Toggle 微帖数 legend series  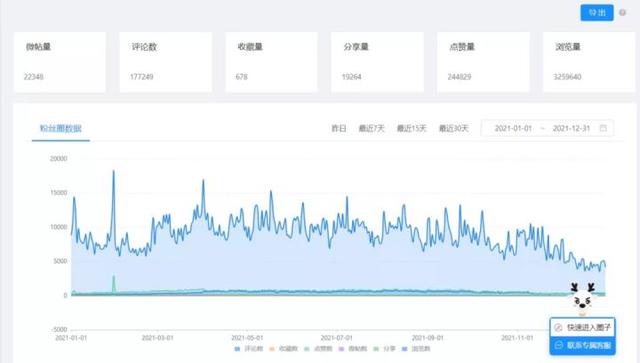(353, 349)
